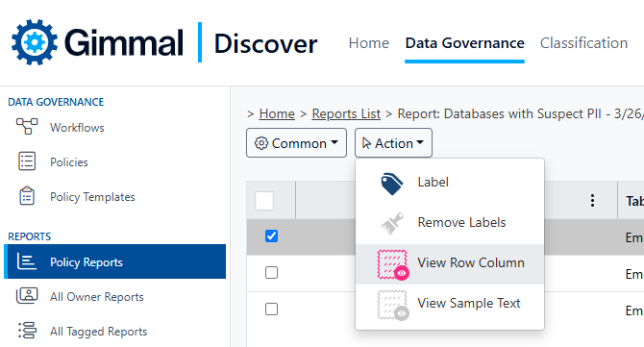The width and height of the screenshot is (644, 347).
Task: Open the Common dropdown
Action: 297,143
